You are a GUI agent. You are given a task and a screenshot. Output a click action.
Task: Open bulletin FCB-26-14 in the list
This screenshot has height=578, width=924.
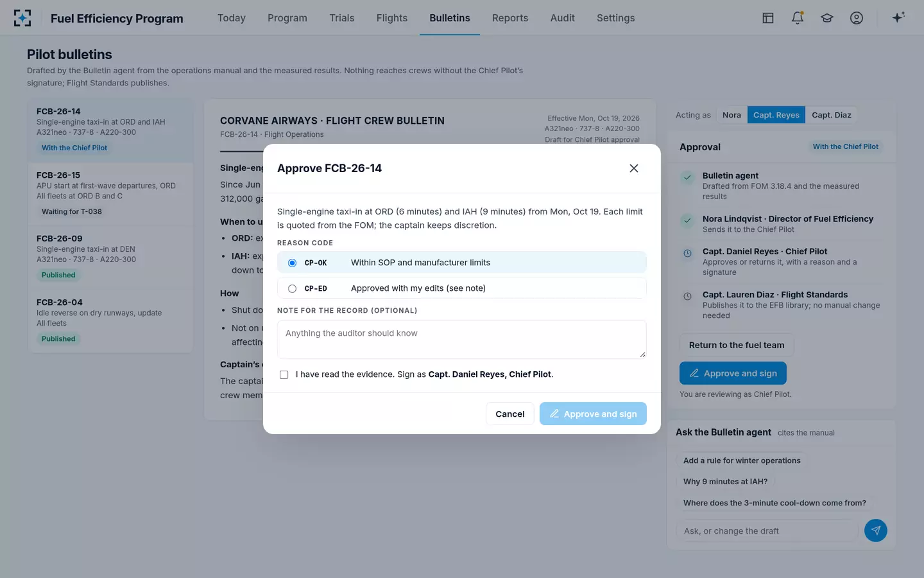click(110, 130)
